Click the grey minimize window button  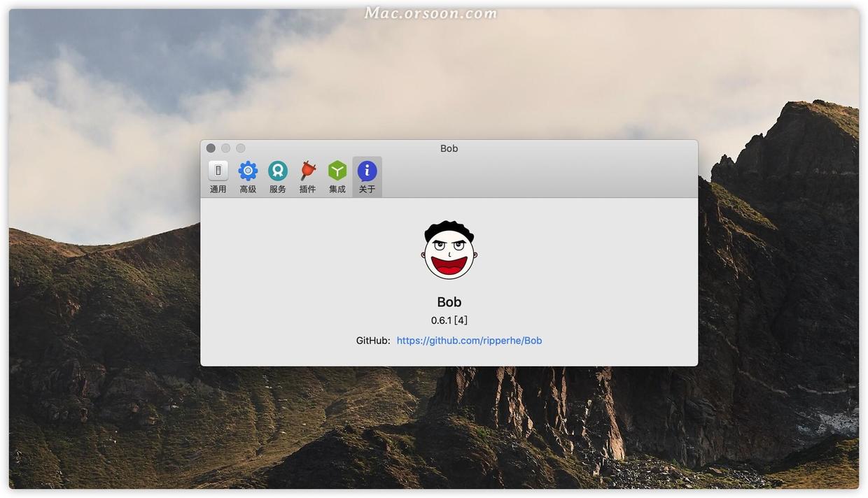tap(225, 148)
